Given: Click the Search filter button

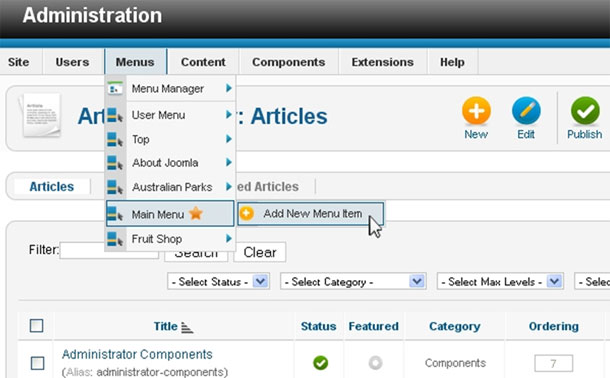Looking at the screenshot, I should 196,255.
